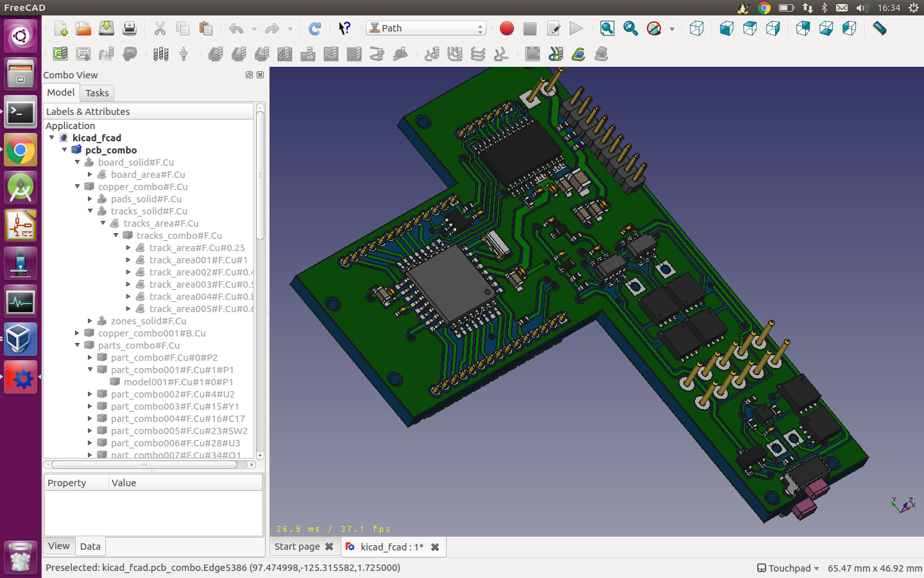Click the Print icon in toolbar
This screenshot has width=924, height=578.
130,28
